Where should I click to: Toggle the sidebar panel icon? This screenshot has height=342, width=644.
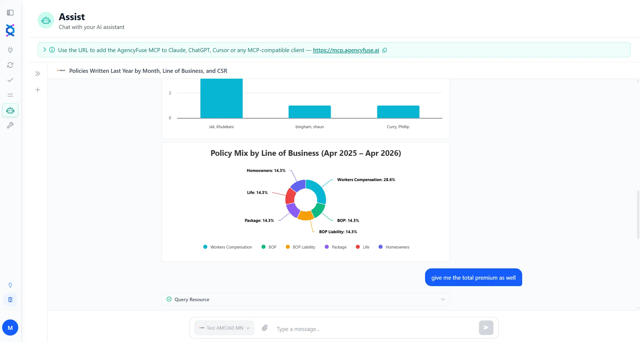coord(10,13)
